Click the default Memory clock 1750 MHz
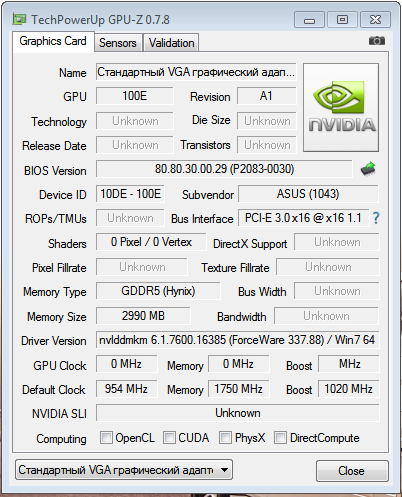 239,389
